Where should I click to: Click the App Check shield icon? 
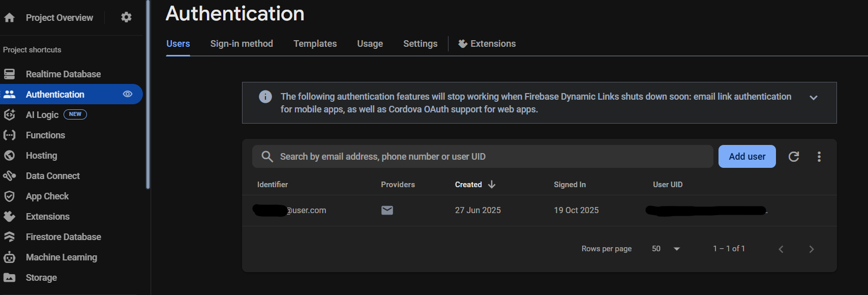[10, 196]
